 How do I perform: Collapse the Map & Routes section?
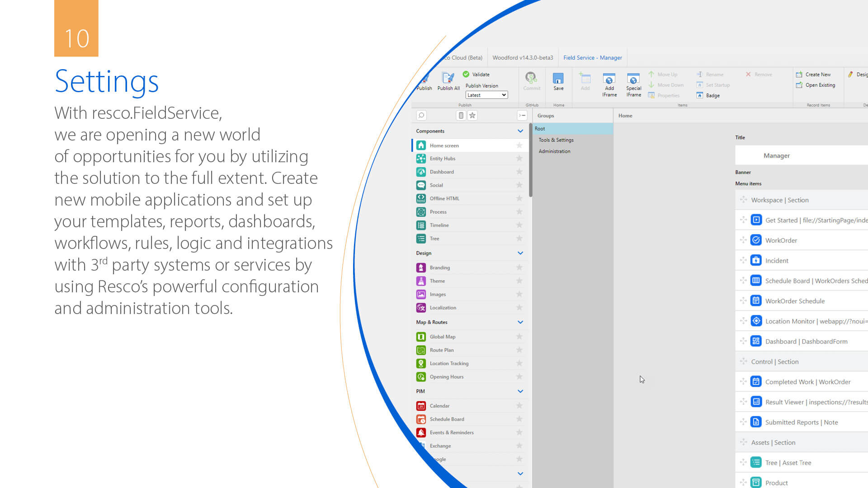[520, 322]
